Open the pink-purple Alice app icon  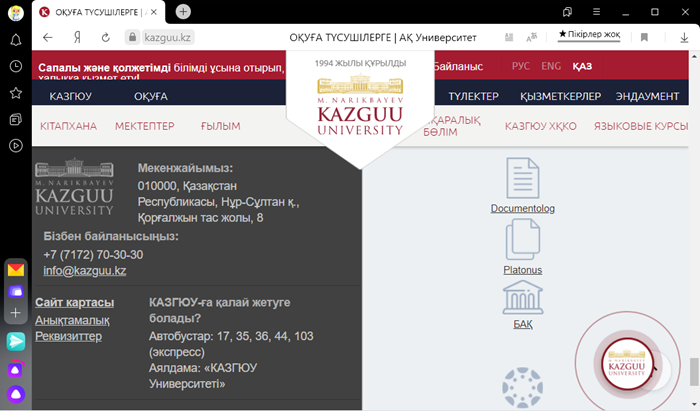click(16, 369)
